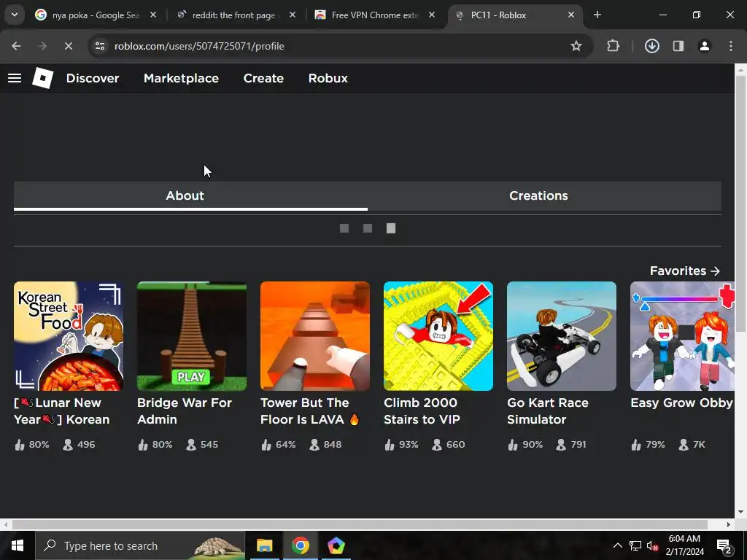This screenshot has height=560, width=747.
Task: Click the Roblox logo home icon
Action: [x=43, y=78]
